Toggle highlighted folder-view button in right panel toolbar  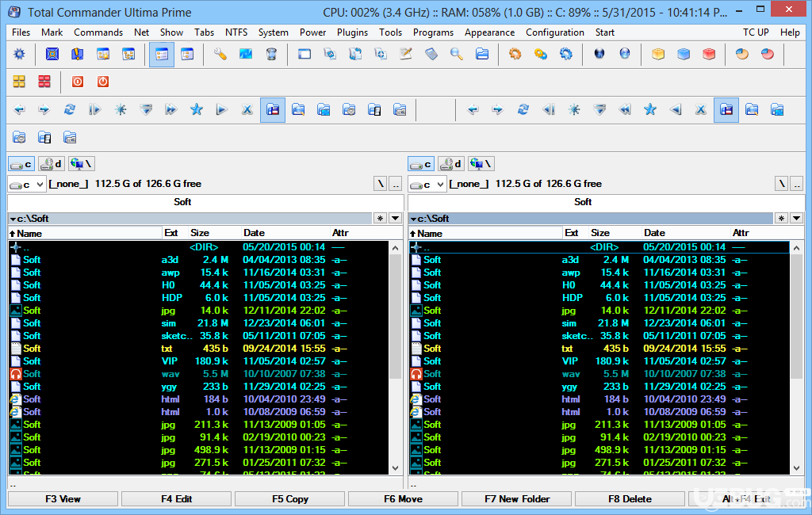726,109
